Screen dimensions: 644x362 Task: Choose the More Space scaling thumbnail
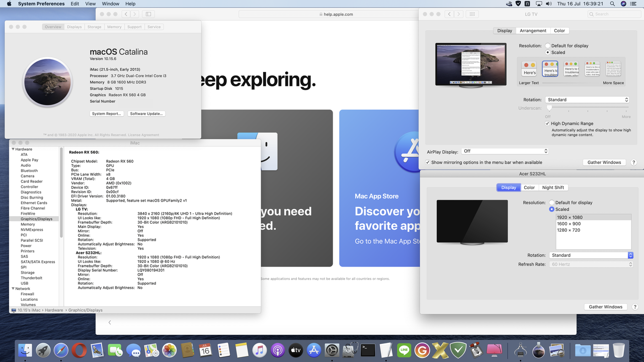[x=613, y=68]
